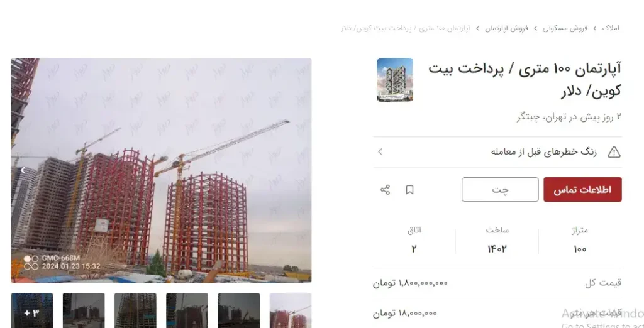The image size is (644, 328).
Task: Navigate to املاک breadcrumb
Action: (610, 28)
